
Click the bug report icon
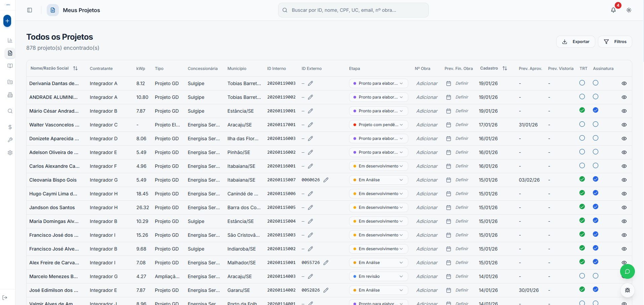click(x=627, y=290)
